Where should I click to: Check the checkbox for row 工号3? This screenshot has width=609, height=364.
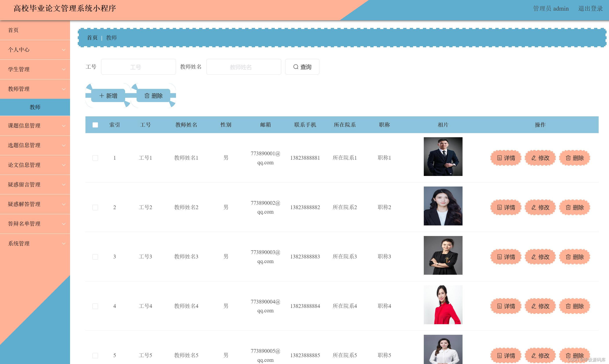tap(95, 257)
